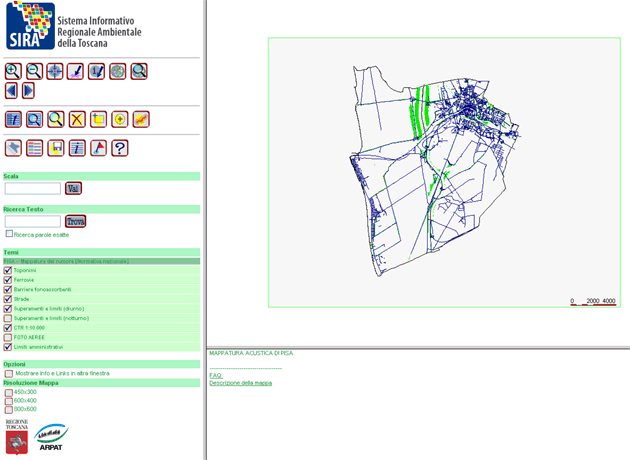Uncheck the Toponimi layer checkbox
Viewport: 630px width, 460px height.
click(8, 271)
